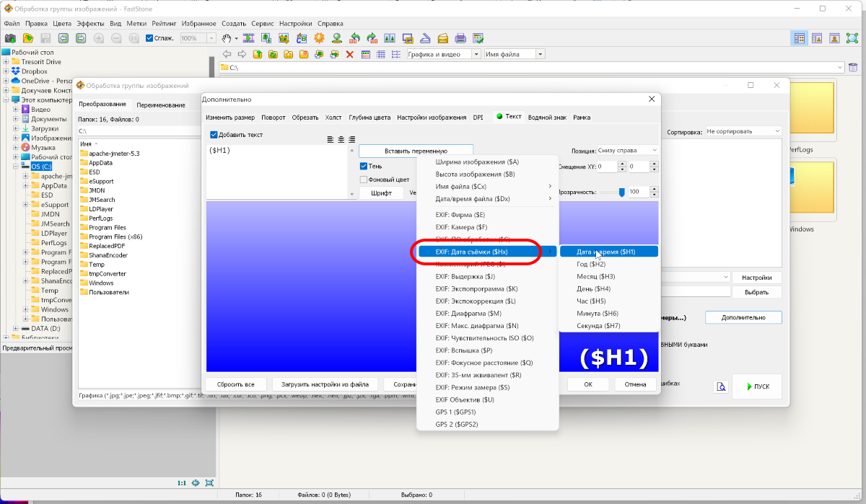Click the folder-up icon in navigation bar
Image resolution: width=866 pixels, height=504 pixels.
pyautogui.click(x=258, y=54)
